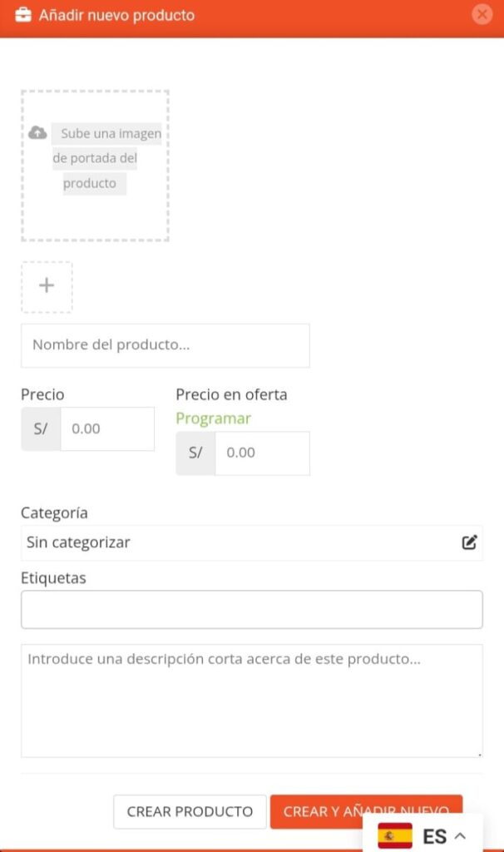This screenshot has height=852, width=504.
Task: Click the short description text area
Action: (x=251, y=701)
